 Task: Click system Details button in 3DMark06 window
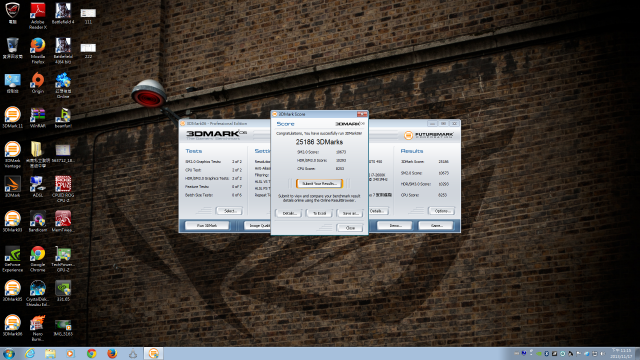click(378, 211)
